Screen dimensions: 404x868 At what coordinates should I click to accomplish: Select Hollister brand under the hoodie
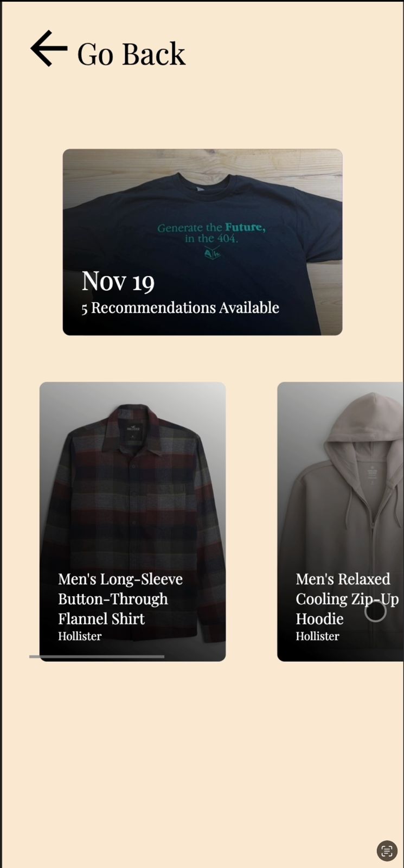pos(317,636)
